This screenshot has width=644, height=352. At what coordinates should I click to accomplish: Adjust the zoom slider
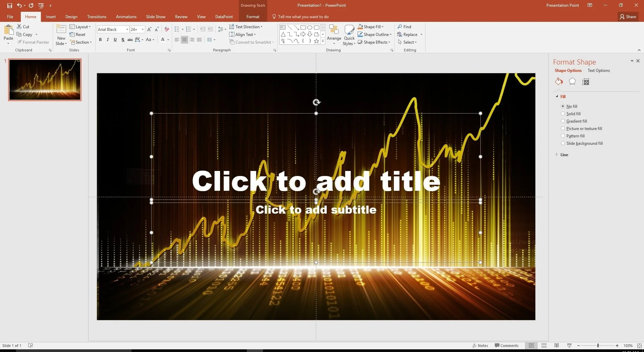pos(597,345)
